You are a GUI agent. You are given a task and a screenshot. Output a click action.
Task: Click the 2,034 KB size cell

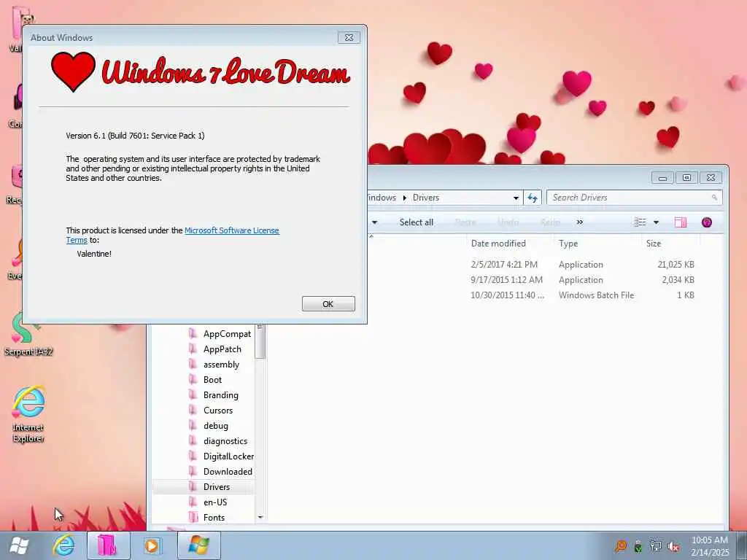pos(678,280)
